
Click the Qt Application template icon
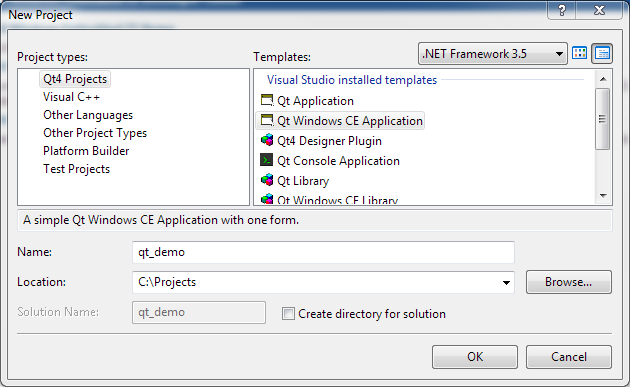click(267, 100)
